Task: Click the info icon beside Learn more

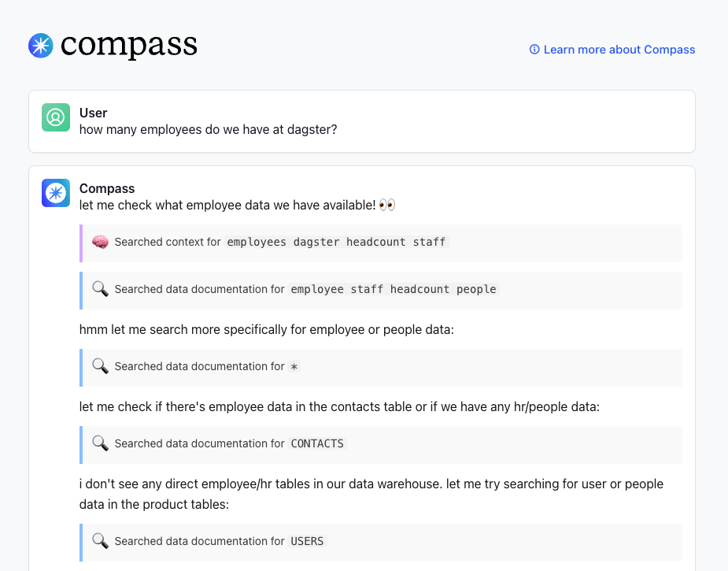Action: pyautogui.click(x=534, y=50)
